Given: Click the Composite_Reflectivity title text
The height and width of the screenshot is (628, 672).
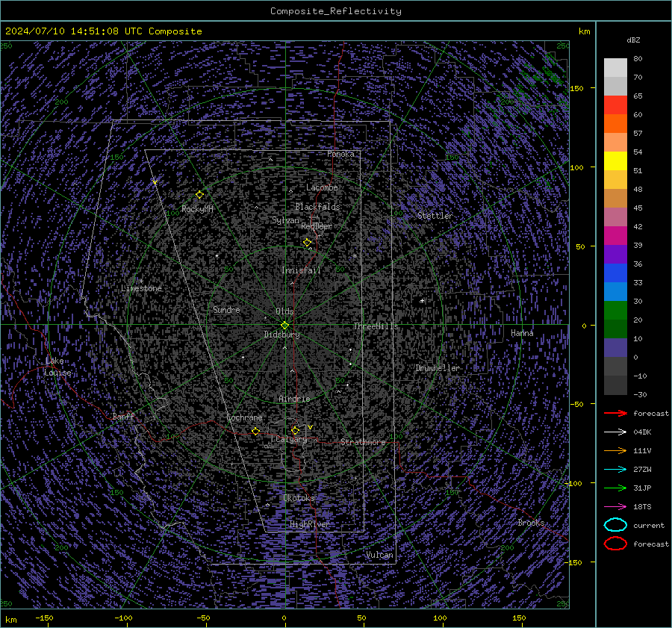Looking at the screenshot, I should coord(335,11).
